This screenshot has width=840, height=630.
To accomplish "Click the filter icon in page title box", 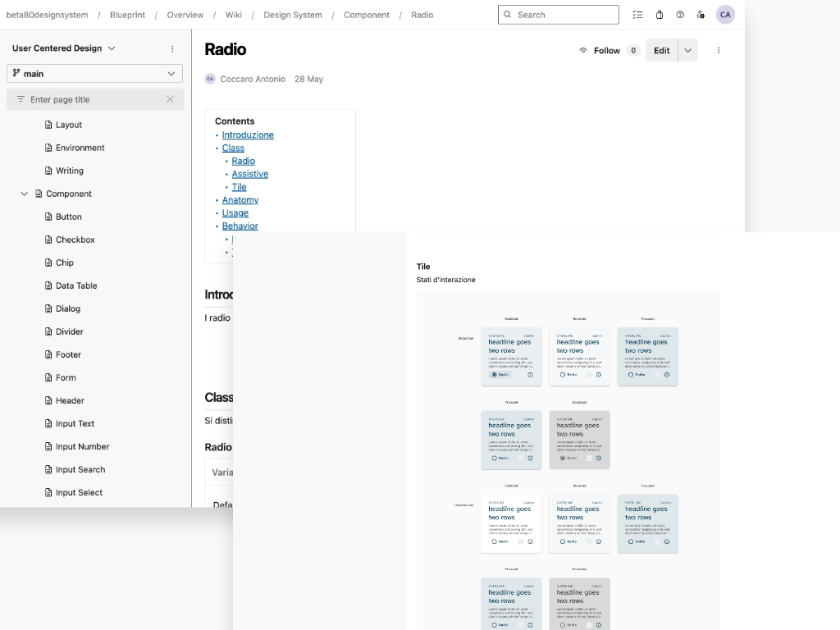I will (x=21, y=99).
